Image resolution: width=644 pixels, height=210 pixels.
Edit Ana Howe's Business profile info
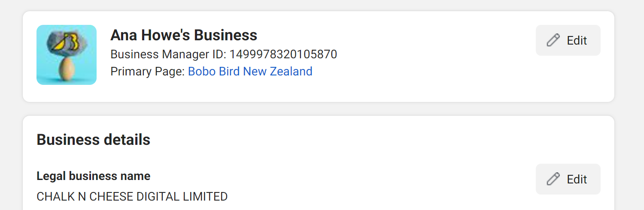pyautogui.click(x=568, y=40)
